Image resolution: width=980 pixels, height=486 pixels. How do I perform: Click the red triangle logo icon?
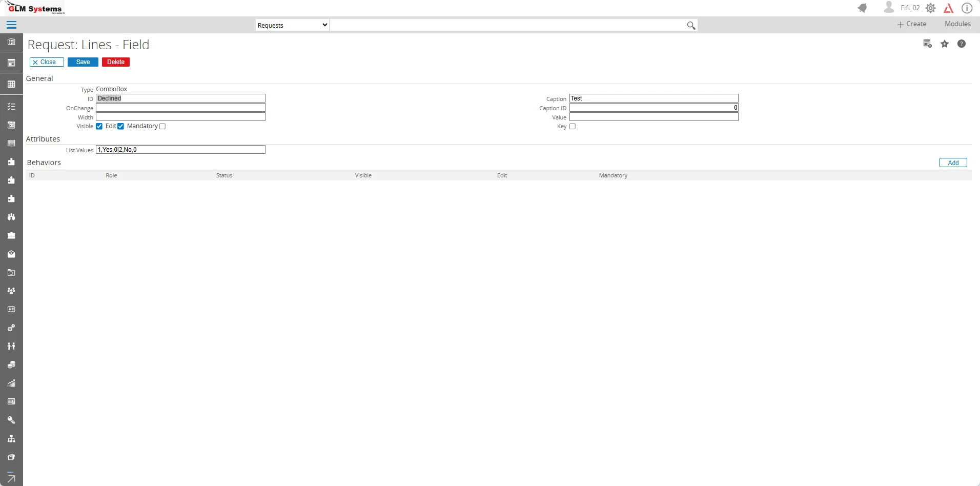tap(949, 8)
